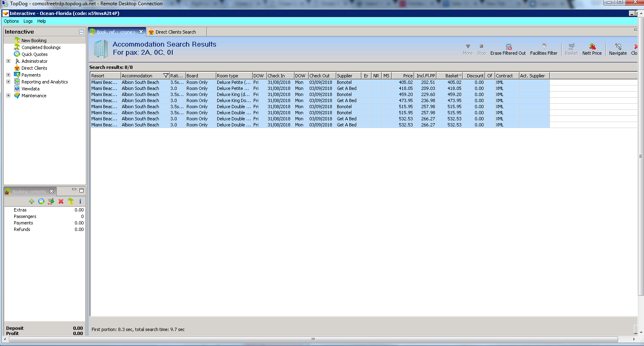Click the Payments dollar icon in sidebar

17,75
